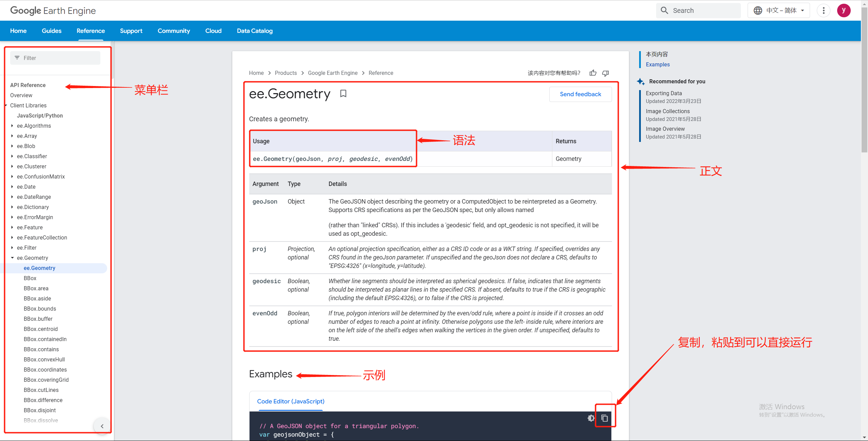Click the Guides tab in top navigation
Viewport: 868px width, 441px height.
pyautogui.click(x=52, y=31)
